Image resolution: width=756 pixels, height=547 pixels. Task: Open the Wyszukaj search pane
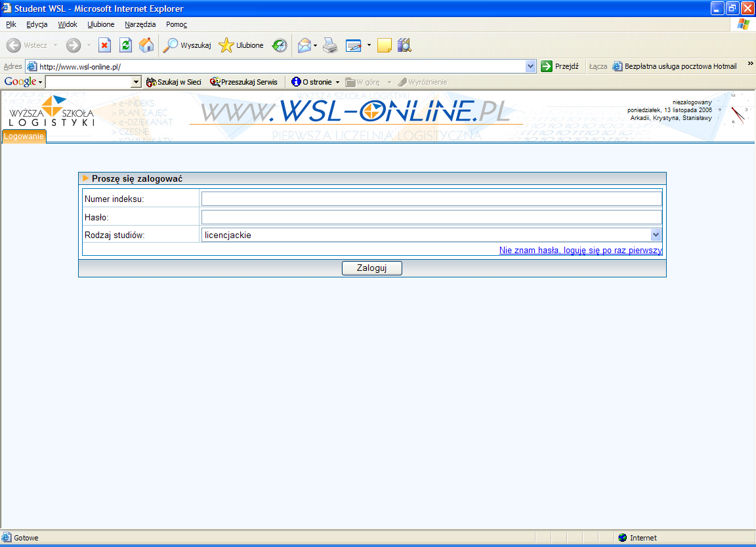[186, 45]
